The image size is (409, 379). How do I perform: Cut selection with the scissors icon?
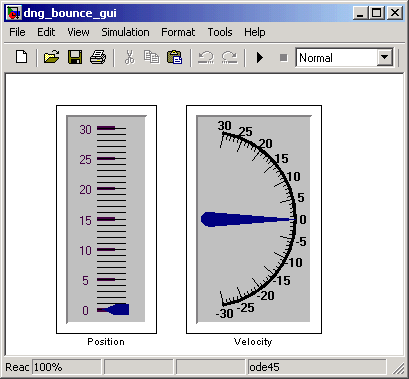click(x=129, y=57)
